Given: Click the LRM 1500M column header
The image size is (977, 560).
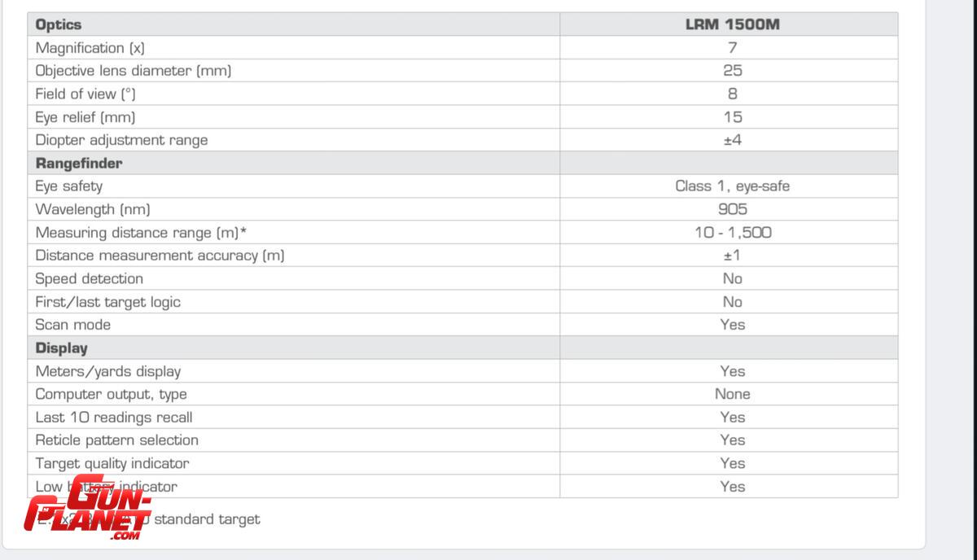Looking at the screenshot, I should pyautogui.click(x=732, y=24).
